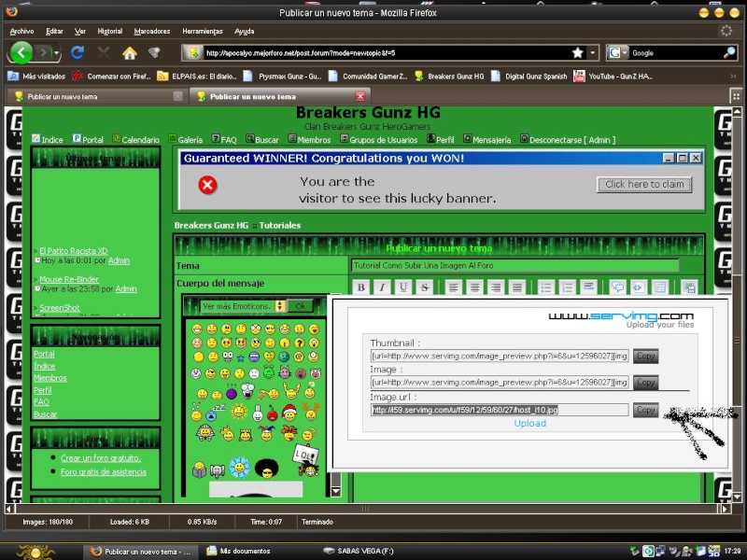This screenshot has width=747, height=560.
Task: Open Mensajería in the top navigation
Action: click(x=486, y=139)
